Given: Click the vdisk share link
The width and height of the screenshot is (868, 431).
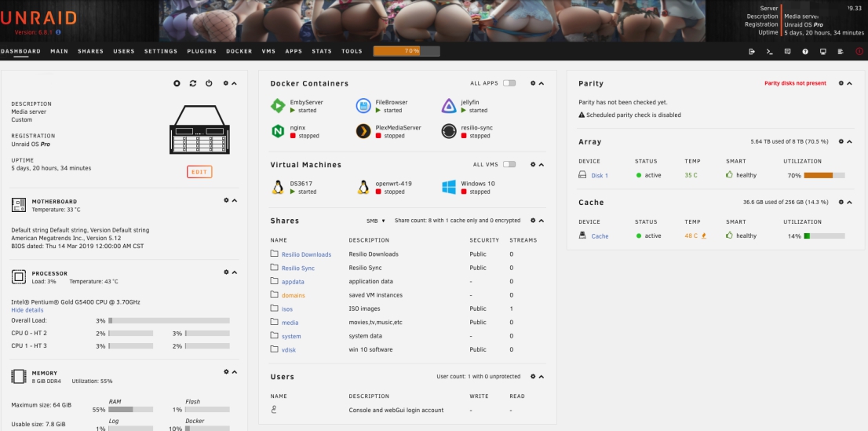Looking at the screenshot, I should (x=288, y=350).
